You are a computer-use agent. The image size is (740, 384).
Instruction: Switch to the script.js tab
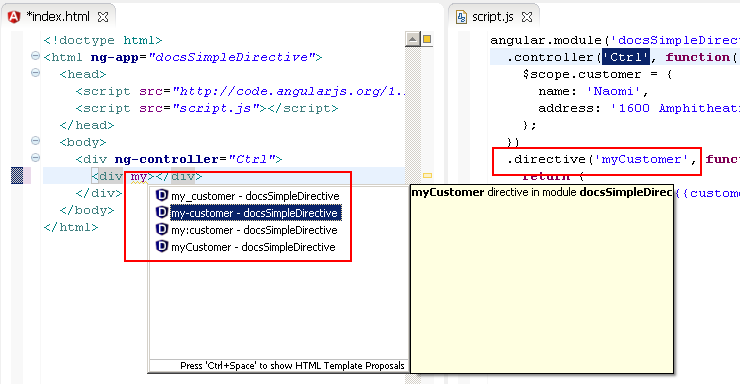493,17
